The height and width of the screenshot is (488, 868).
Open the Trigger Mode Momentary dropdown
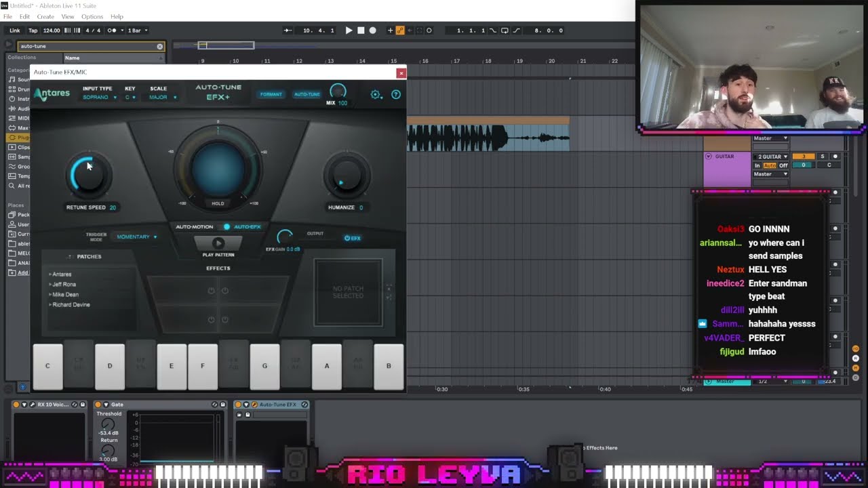coord(137,237)
